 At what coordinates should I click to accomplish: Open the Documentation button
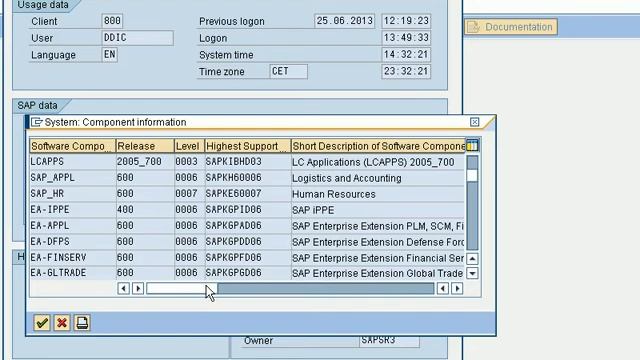click(511, 27)
